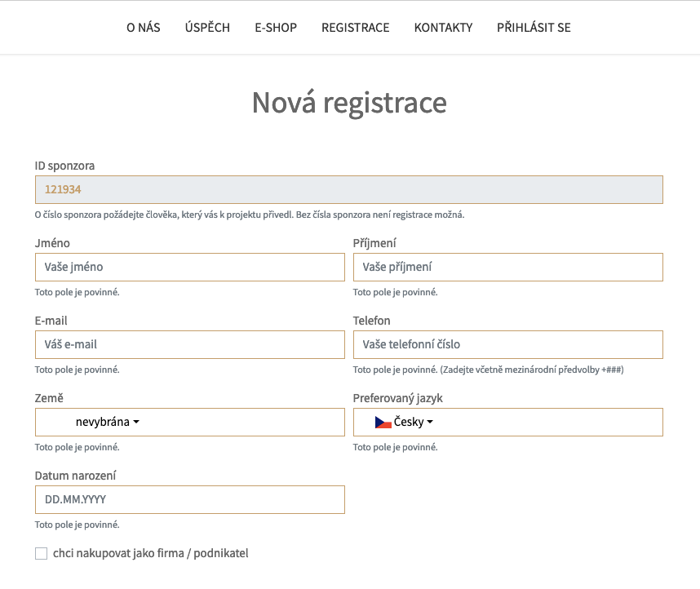Viewport: 700px width, 589px height.
Task: Expand the Preferovaný jazyk dropdown
Action: tap(507, 422)
